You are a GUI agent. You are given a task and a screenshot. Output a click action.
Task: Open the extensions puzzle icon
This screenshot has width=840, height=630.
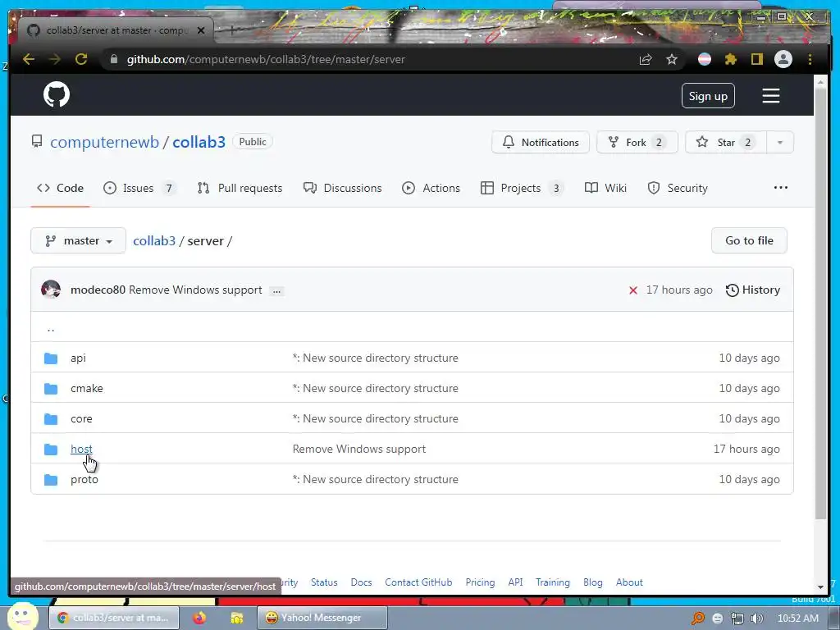pyautogui.click(x=731, y=59)
